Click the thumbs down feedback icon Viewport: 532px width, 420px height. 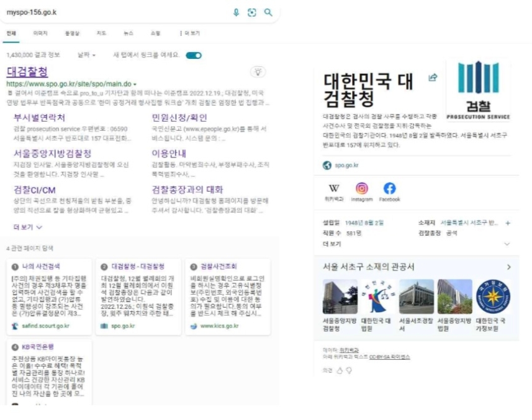tap(349, 370)
